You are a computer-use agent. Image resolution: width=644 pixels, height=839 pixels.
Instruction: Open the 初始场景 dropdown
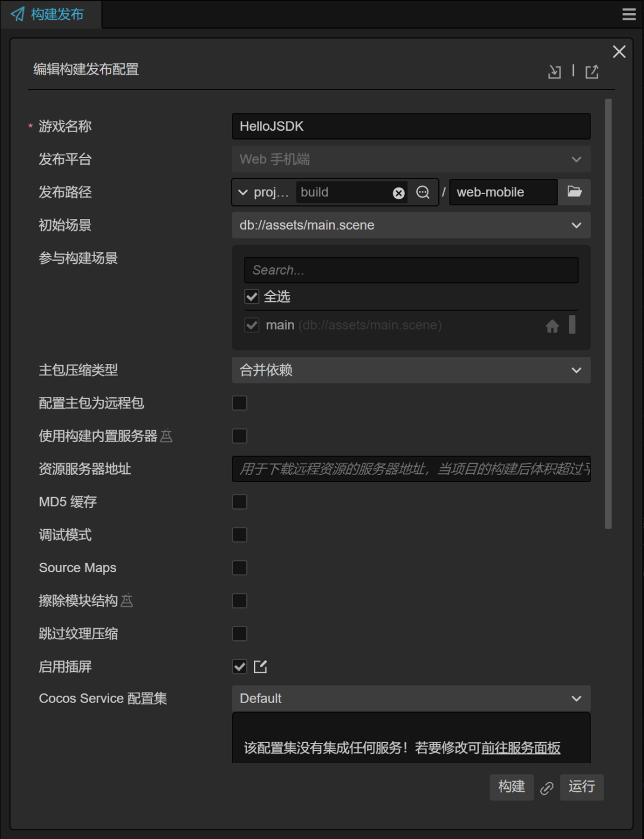click(x=411, y=225)
